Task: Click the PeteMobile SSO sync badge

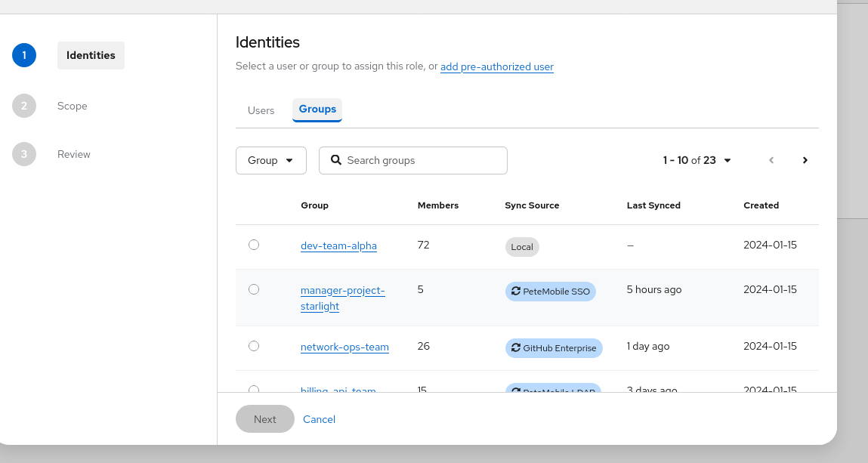Action: tap(550, 292)
